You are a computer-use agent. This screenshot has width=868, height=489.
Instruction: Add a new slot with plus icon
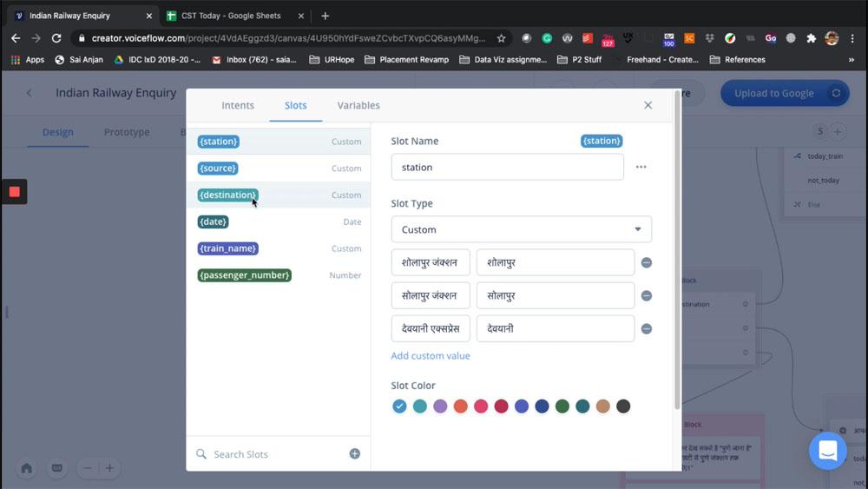(x=355, y=454)
